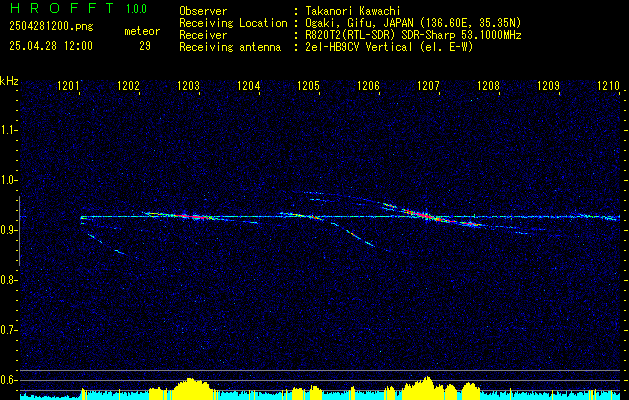Viewport: 629px width, 400px height.
Task: Click the 1206 time marker
Action: [368, 85]
